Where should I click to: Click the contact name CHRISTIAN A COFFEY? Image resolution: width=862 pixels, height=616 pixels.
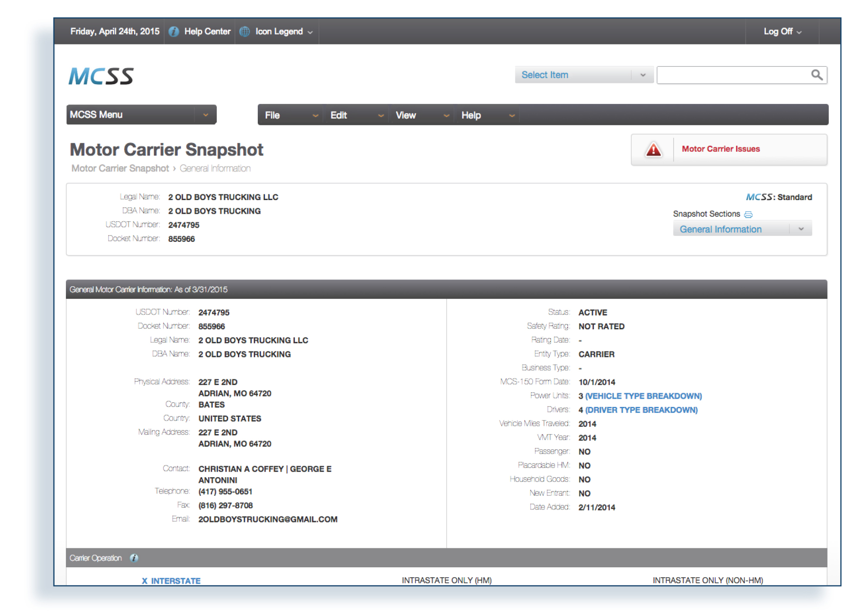point(241,469)
